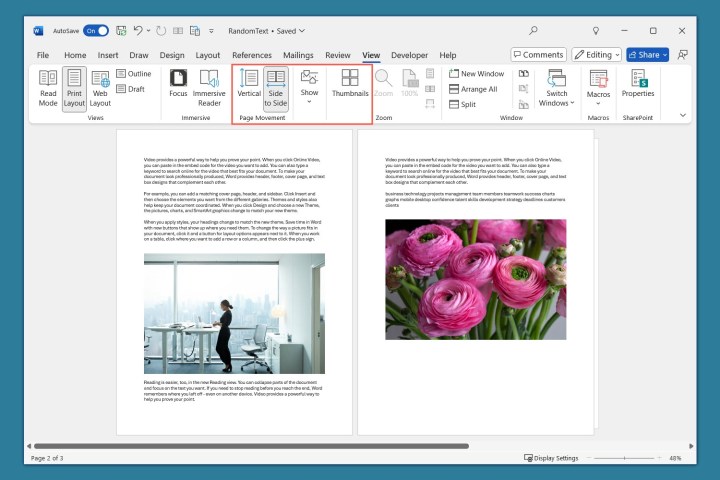Open Read Mode view
Image resolution: width=720 pixels, height=480 pixels.
coord(47,88)
